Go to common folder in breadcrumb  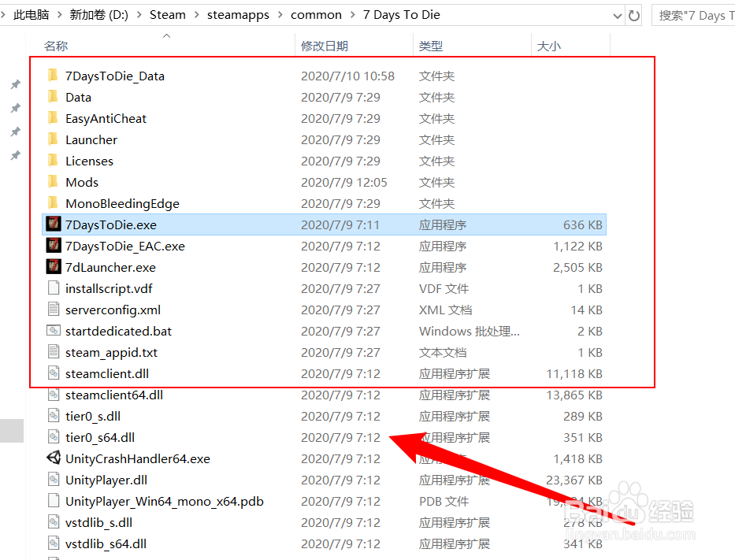pos(316,15)
